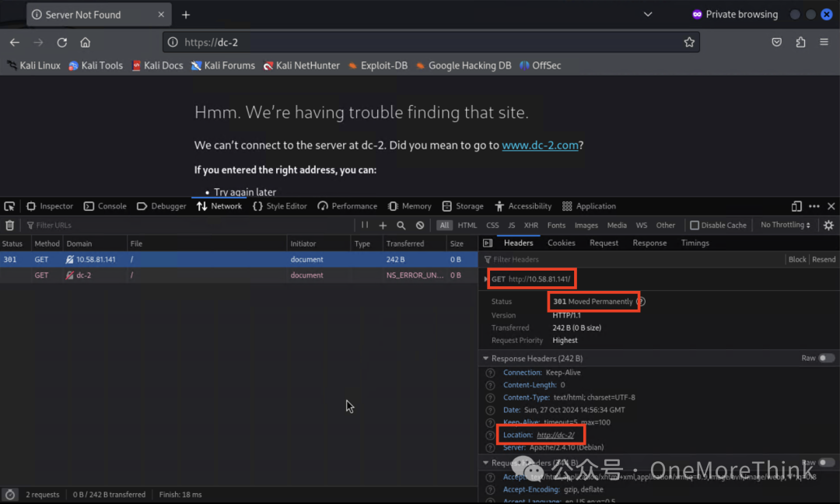Search network requests with magnifier icon
Screen dimensions: 840x504
point(401,226)
